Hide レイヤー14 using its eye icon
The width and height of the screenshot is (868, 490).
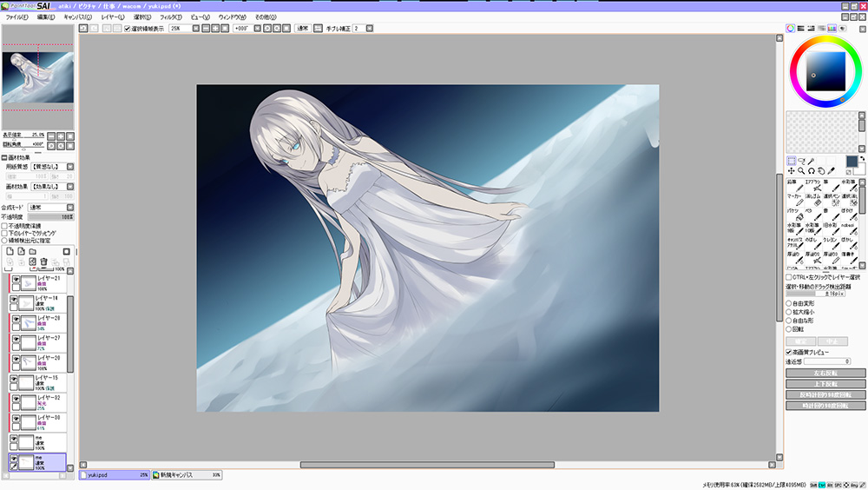(x=14, y=300)
